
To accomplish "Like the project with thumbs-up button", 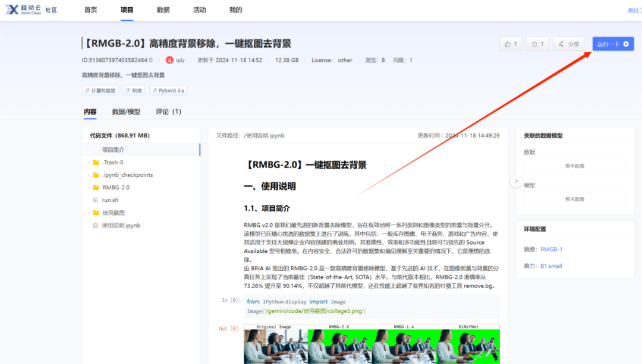I will (511, 44).
